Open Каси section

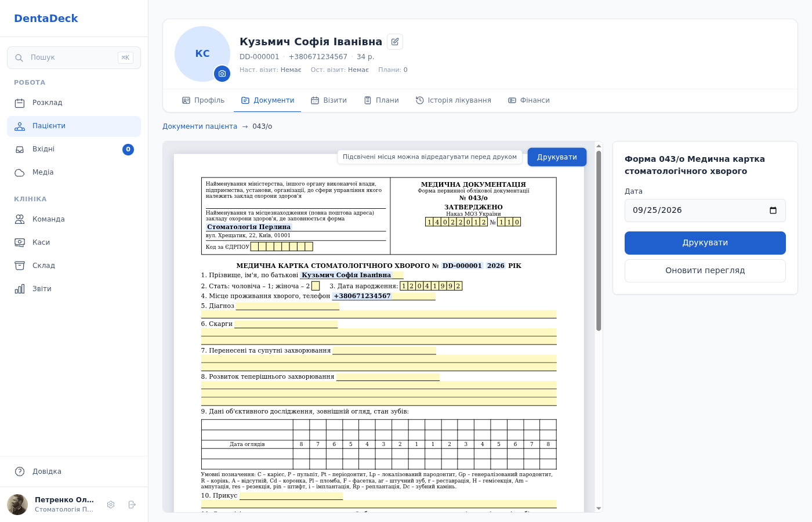(x=74, y=242)
